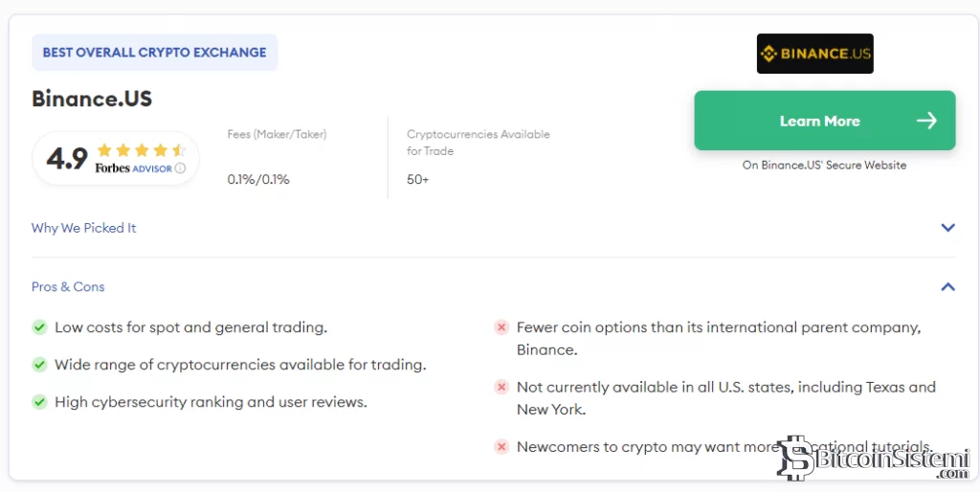980x492 pixels.
Task: Click the red X beside U.S. states availability
Action: click(501, 387)
